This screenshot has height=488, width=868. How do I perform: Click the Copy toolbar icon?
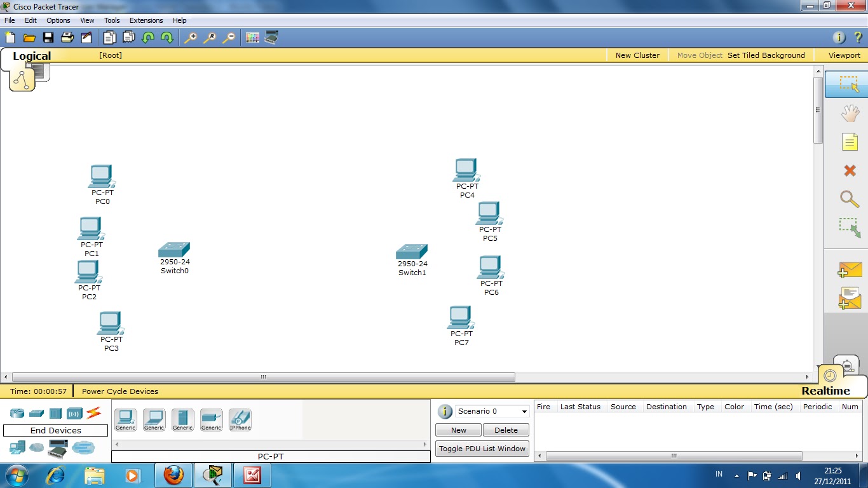click(x=109, y=37)
